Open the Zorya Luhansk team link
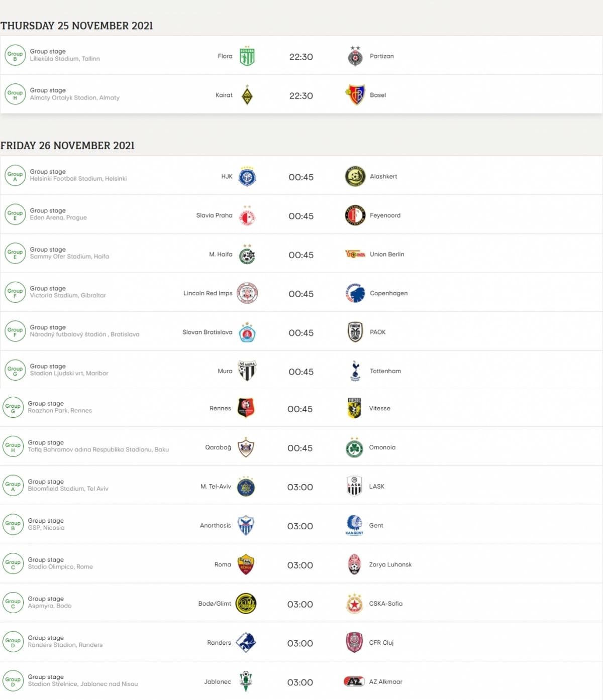Viewport: 603px width, 700px height. (x=390, y=564)
